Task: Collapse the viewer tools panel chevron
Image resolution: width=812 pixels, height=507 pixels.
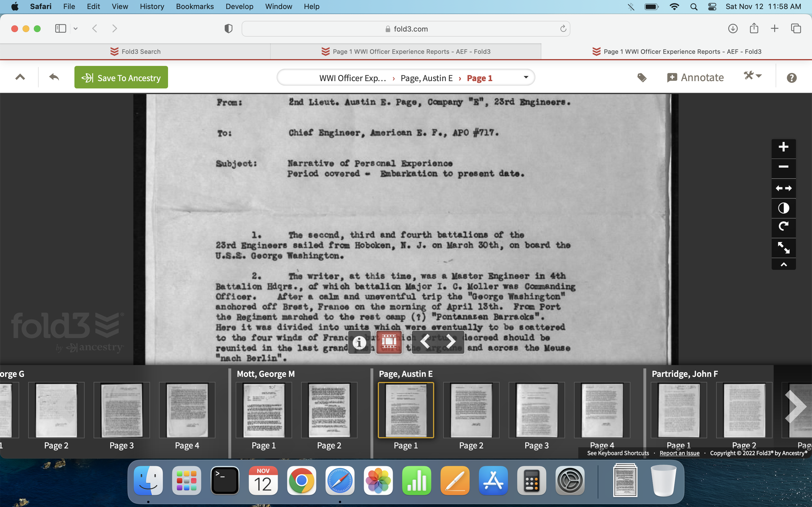Action: pyautogui.click(x=783, y=264)
